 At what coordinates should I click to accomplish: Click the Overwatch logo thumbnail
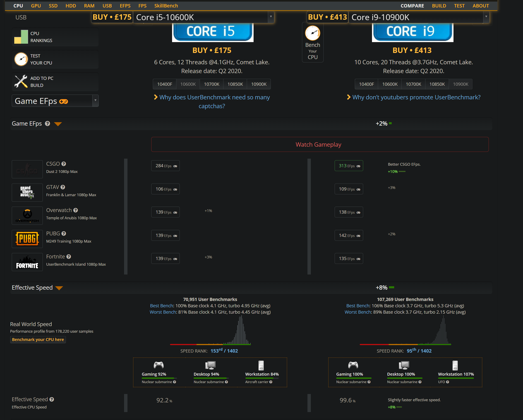click(27, 216)
